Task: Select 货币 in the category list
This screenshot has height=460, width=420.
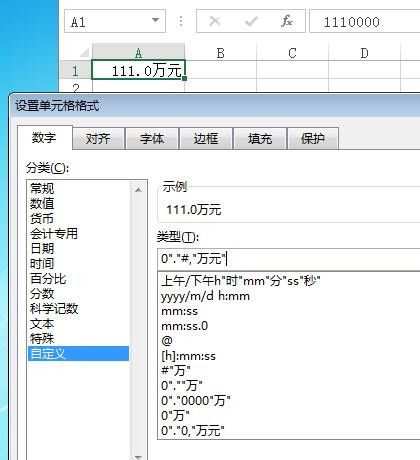Action: 42,219
